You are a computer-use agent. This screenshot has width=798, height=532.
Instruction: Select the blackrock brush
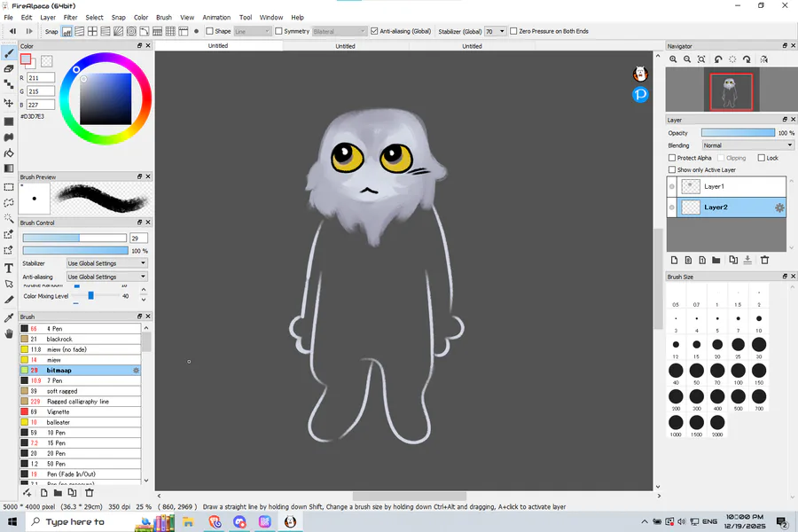click(x=80, y=339)
